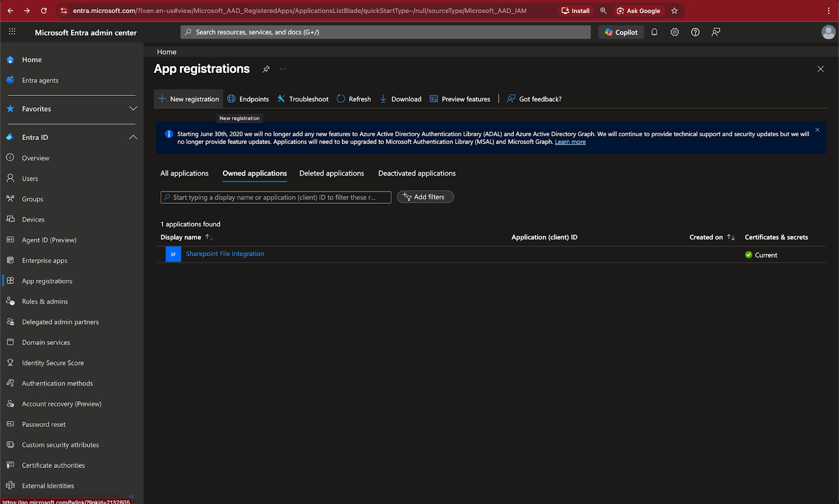This screenshot has width=839, height=504.
Task: Follow the Learn more link
Action: tap(570, 142)
